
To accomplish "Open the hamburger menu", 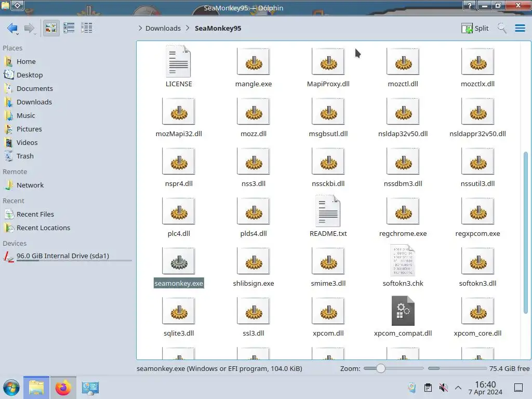I will click(x=520, y=28).
